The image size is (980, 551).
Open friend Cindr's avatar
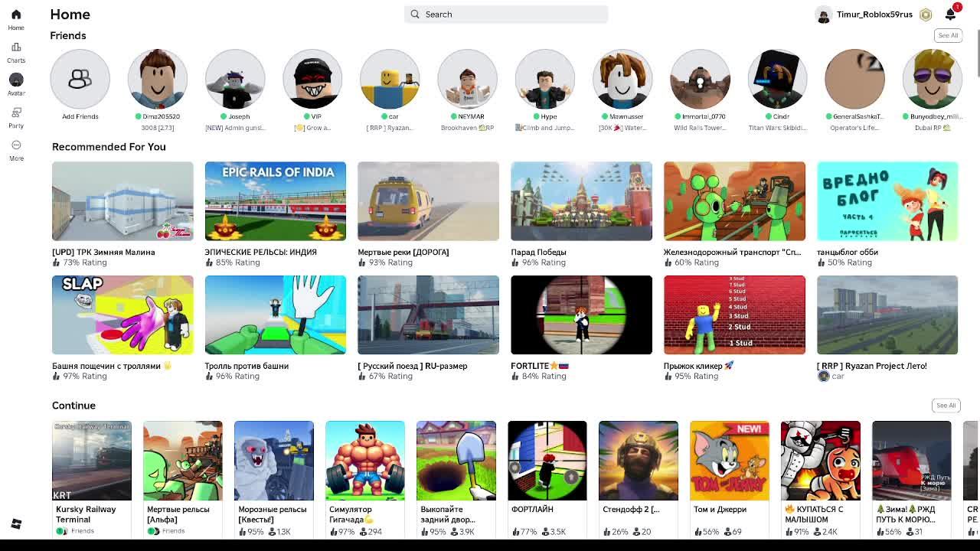click(x=777, y=79)
